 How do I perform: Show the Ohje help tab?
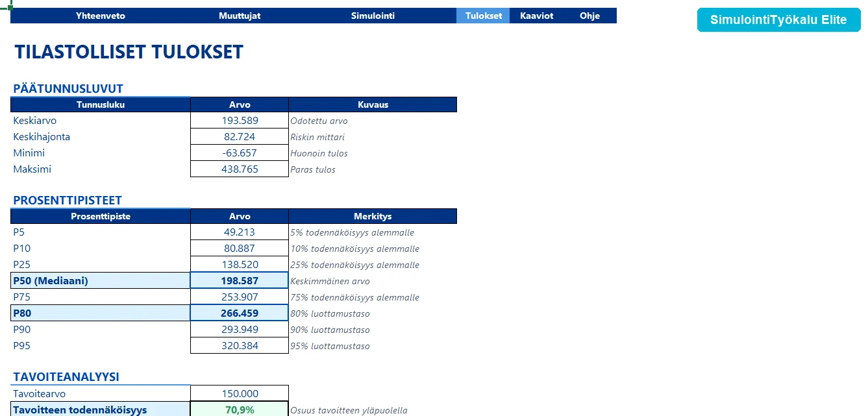click(x=589, y=16)
